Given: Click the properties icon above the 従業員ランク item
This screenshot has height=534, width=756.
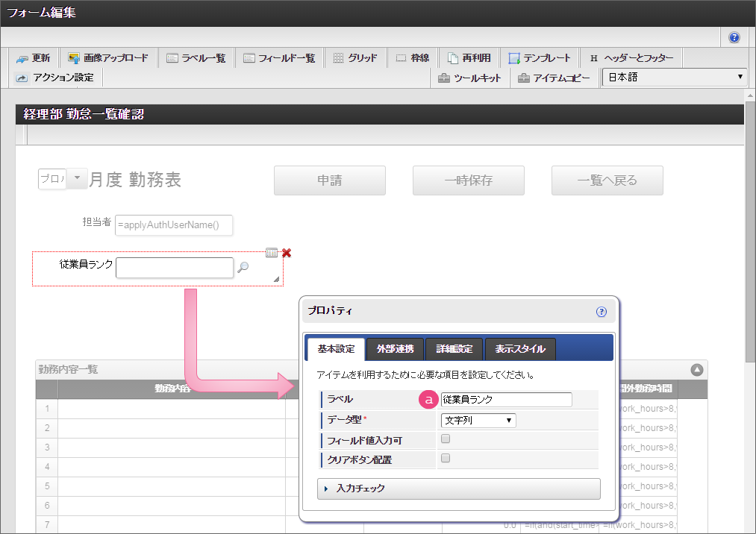Looking at the screenshot, I should tap(272, 253).
